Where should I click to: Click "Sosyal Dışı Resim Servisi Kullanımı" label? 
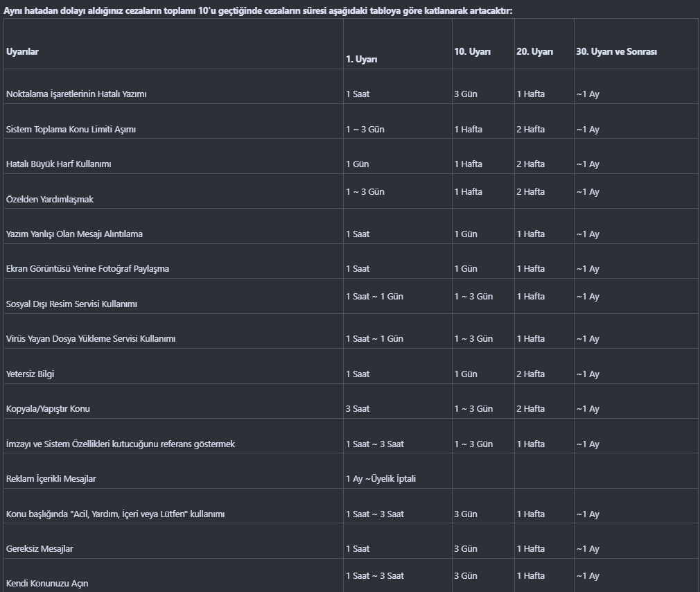[x=71, y=304]
